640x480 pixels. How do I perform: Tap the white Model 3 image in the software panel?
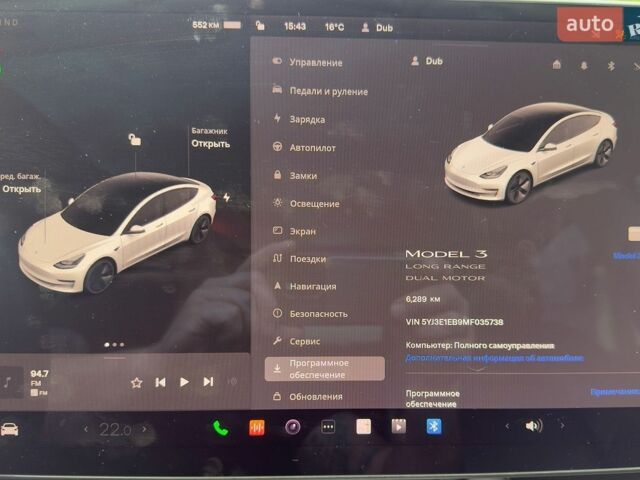click(x=531, y=153)
